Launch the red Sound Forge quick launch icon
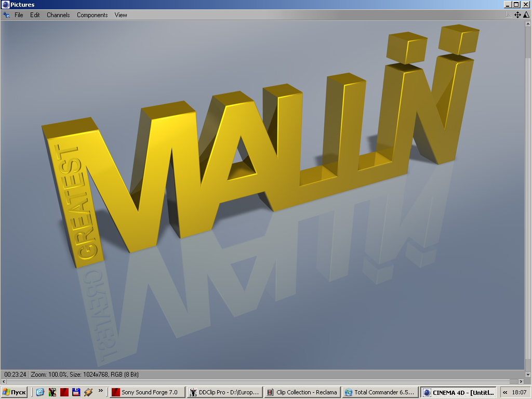Viewport: 532px width, 399px height. tap(64, 392)
